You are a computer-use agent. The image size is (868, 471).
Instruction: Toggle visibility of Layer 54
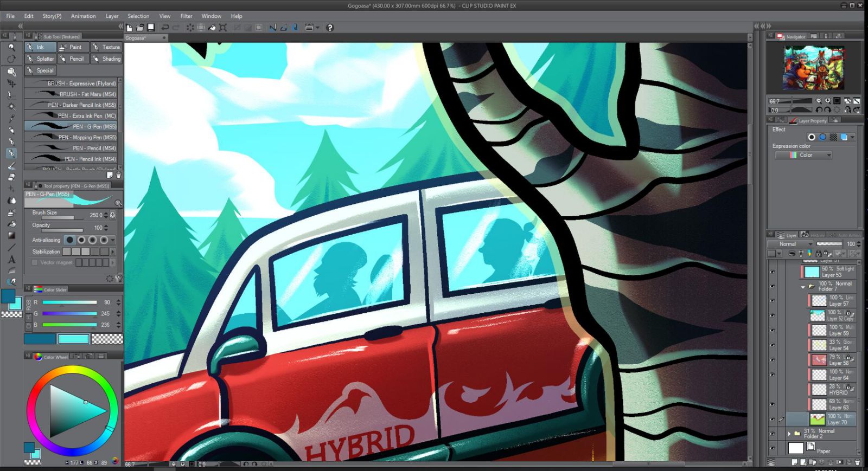pos(773,345)
